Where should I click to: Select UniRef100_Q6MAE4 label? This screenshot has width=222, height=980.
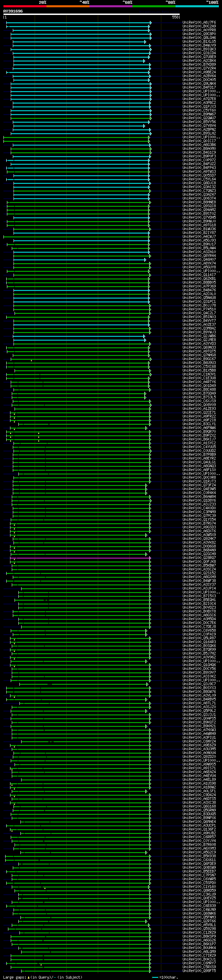click(x=199, y=822)
